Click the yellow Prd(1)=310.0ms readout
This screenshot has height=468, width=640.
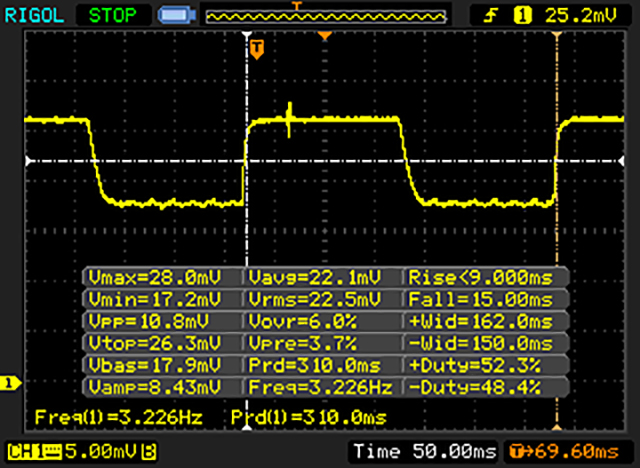(x=309, y=417)
